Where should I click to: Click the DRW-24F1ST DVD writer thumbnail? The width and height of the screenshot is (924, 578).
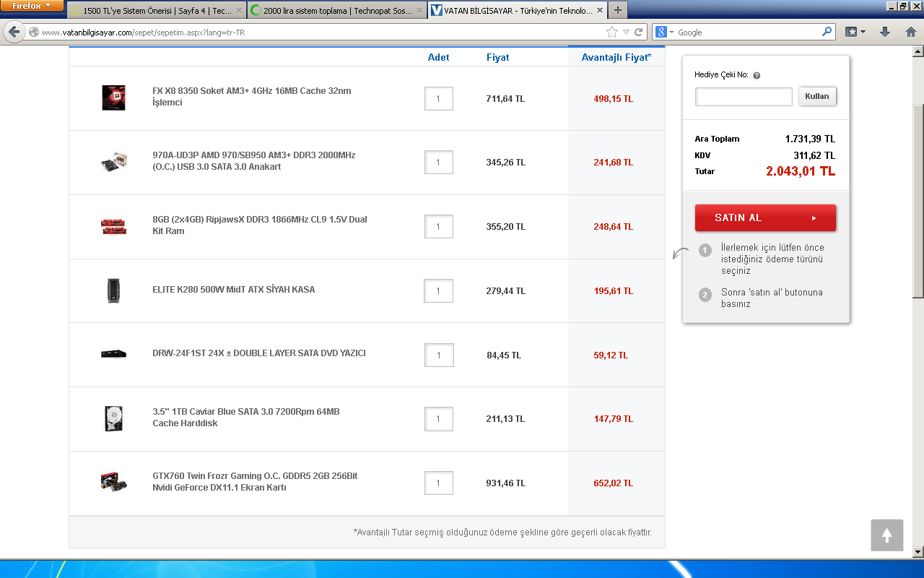tap(114, 354)
